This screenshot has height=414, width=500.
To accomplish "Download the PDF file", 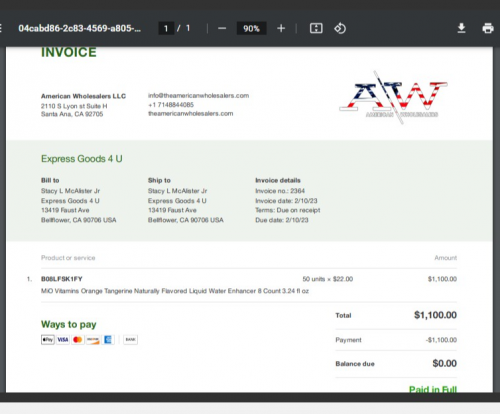I will coord(461,28).
